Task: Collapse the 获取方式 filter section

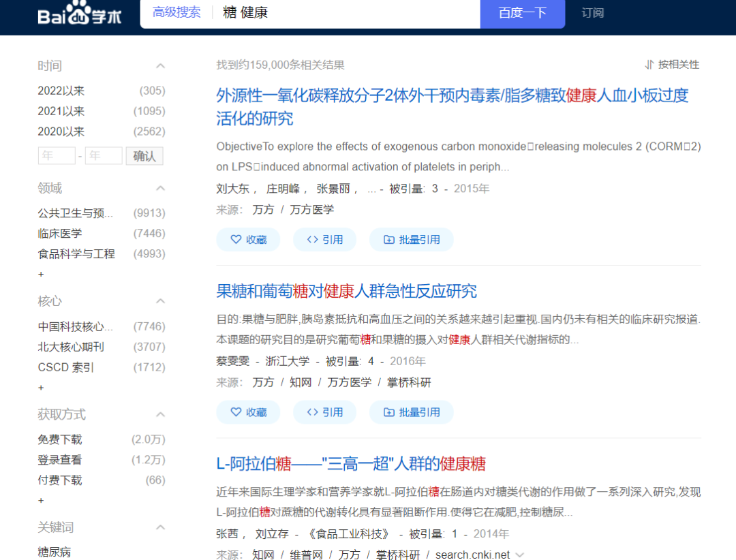Action: point(161,414)
